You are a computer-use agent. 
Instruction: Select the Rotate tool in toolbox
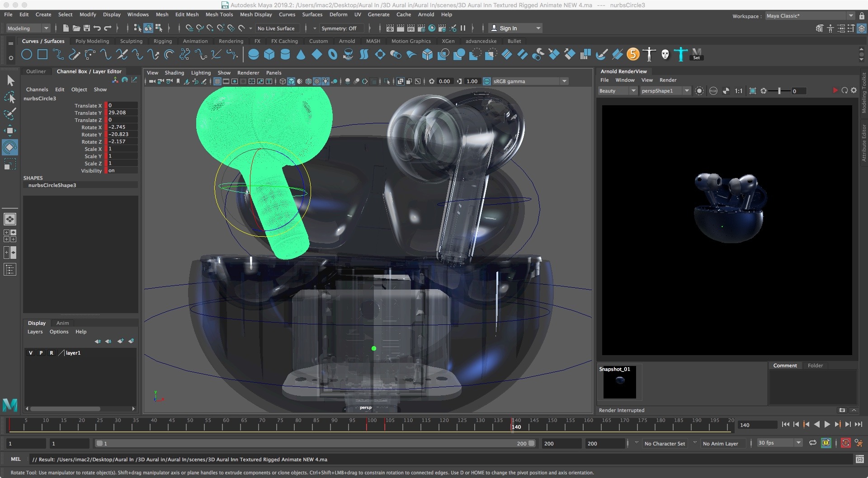10,147
